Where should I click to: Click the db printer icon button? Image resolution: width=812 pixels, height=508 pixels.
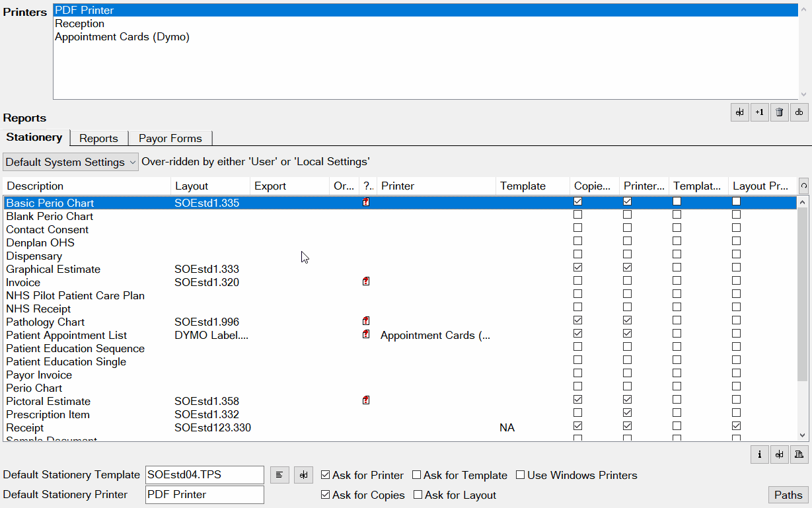click(799, 112)
